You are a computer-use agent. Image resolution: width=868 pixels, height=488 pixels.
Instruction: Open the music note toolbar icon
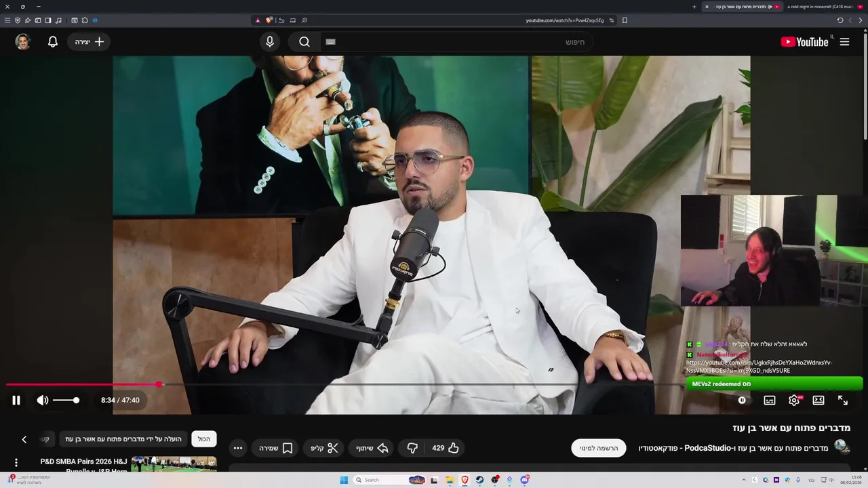(x=58, y=20)
